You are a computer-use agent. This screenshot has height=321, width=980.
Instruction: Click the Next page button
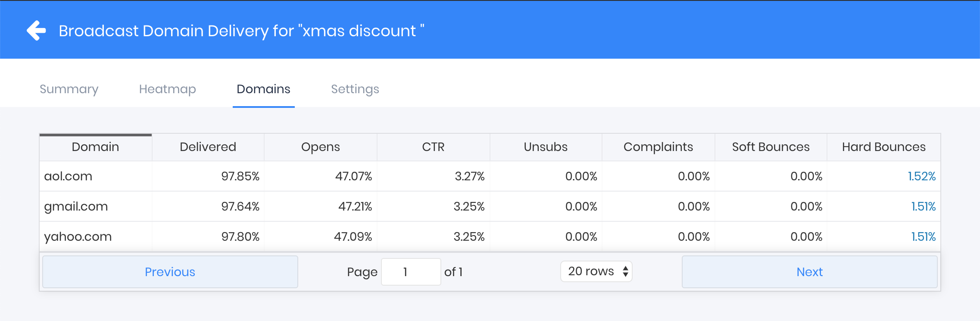pyautogui.click(x=809, y=272)
